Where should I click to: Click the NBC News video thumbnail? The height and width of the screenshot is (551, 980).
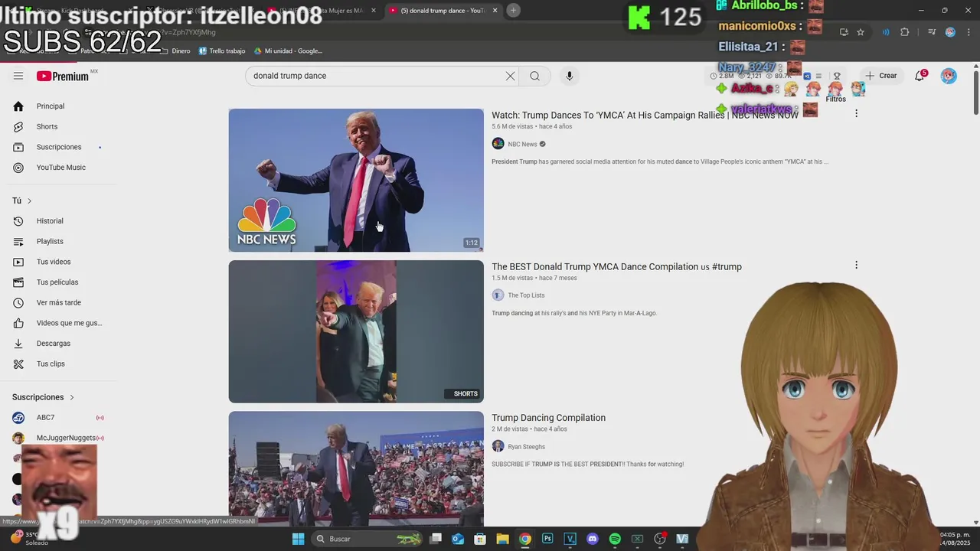pyautogui.click(x=356, y=180)
